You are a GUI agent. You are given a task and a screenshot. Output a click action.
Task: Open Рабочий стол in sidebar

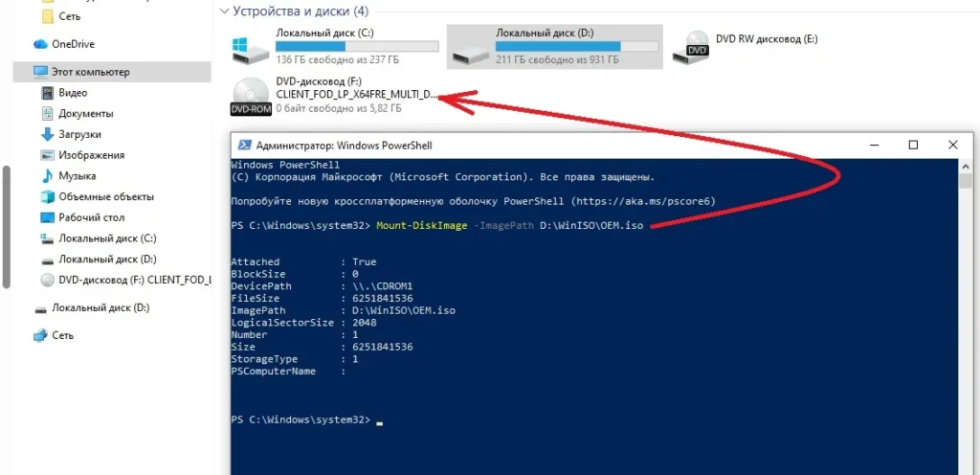point(92,216)
